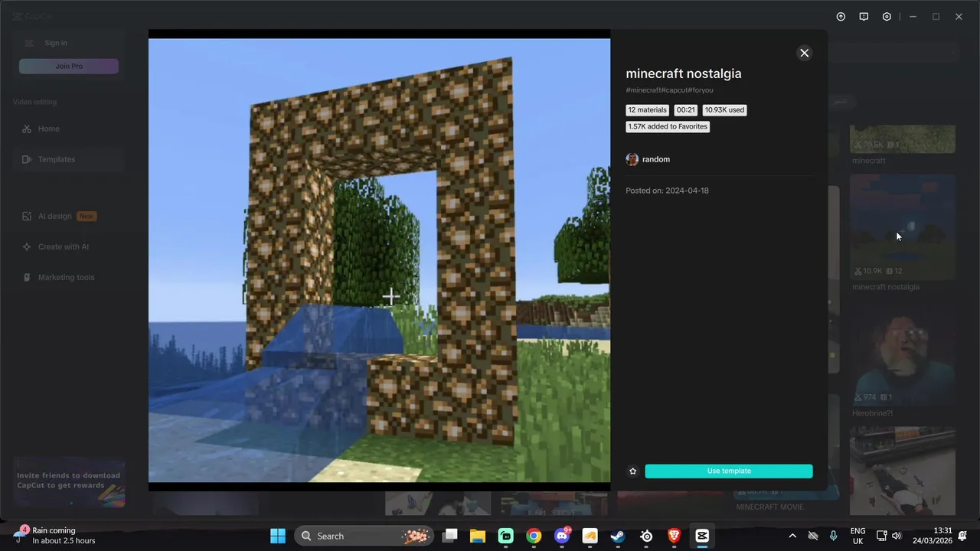Minimize the CapCut window
The height and width of the screenshot is (551, 980).
click(x=913, y=17)
